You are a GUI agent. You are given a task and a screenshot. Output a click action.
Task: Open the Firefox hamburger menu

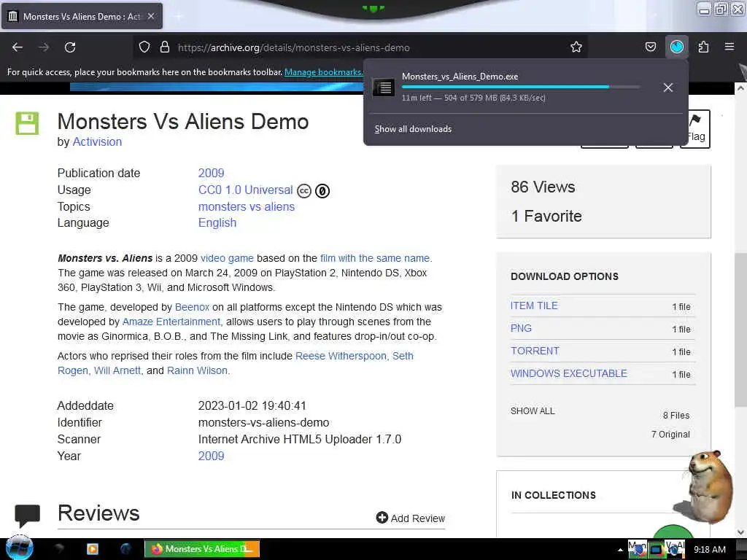(x=729, y=47)
